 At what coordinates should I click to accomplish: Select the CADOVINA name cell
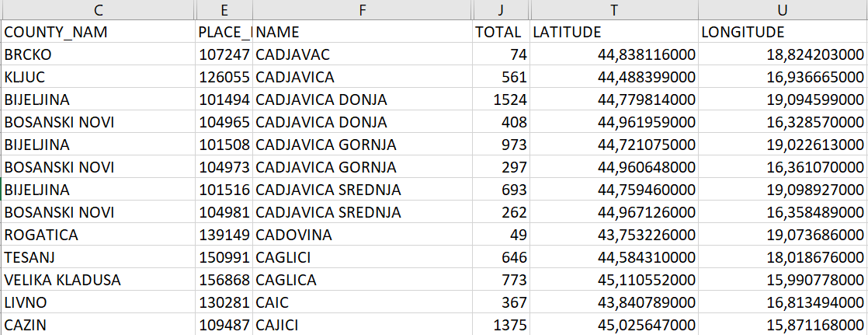(362, 236)
